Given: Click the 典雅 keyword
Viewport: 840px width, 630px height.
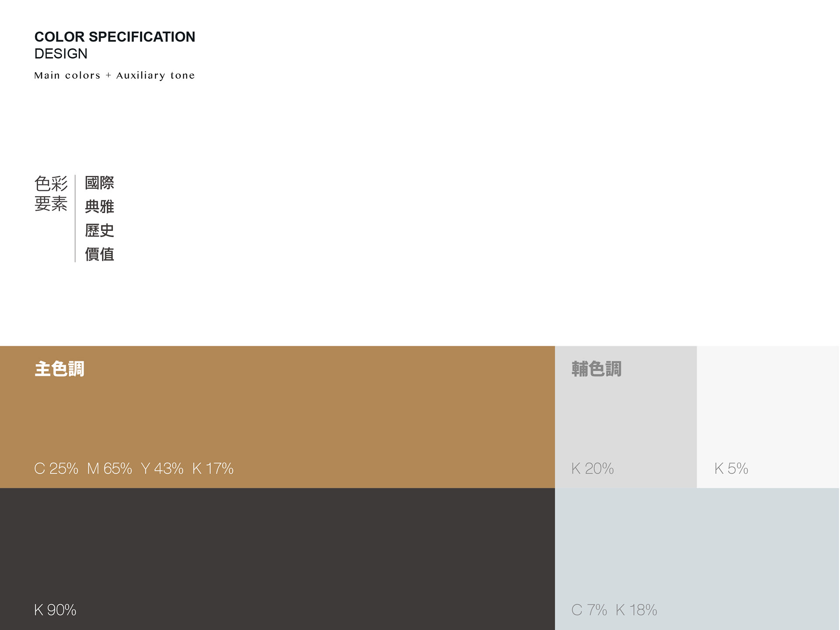Looking at the screenshot, I should [99, 206].
